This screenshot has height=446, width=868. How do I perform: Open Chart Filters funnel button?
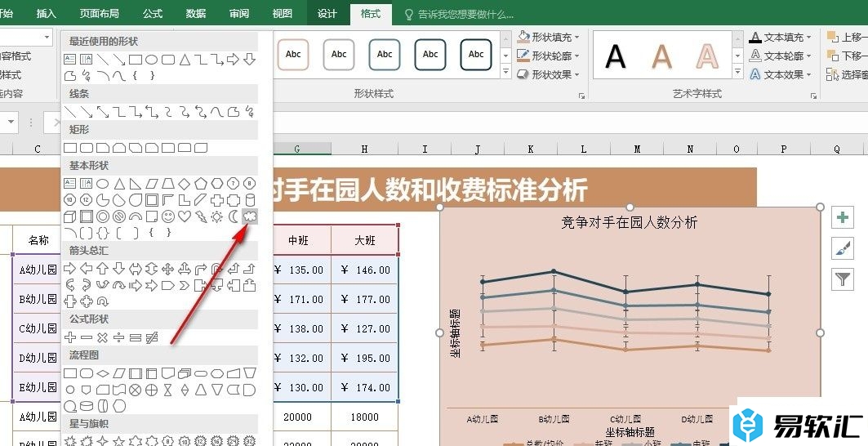[x=843, y=279]
